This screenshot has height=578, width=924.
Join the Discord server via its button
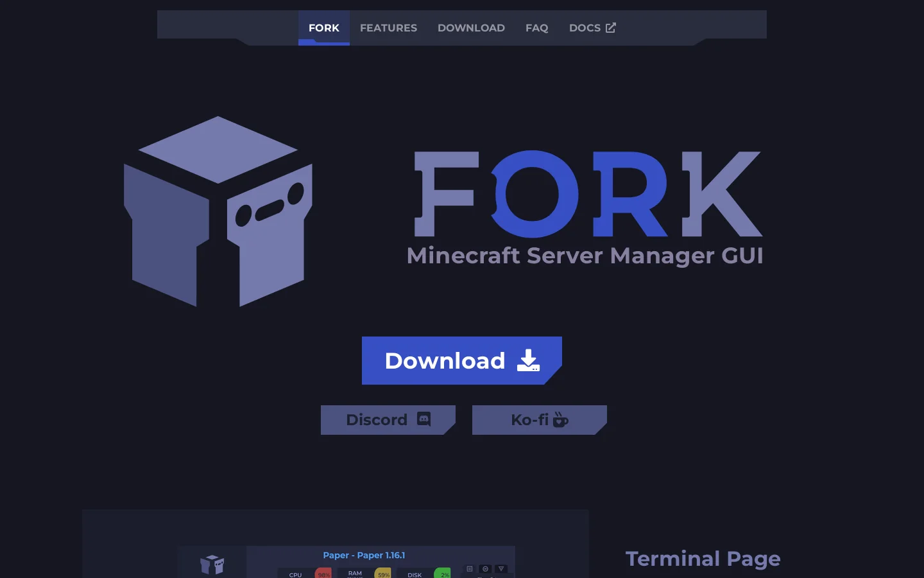388,420
